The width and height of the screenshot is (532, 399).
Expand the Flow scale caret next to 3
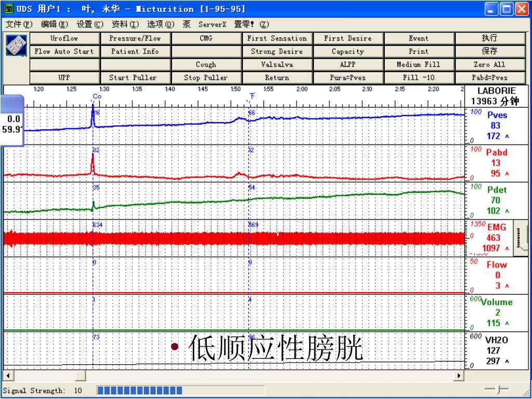tap(507, 286)
